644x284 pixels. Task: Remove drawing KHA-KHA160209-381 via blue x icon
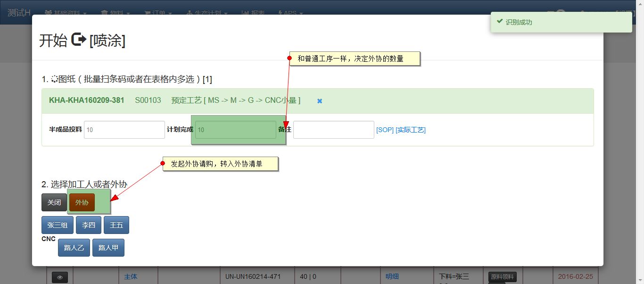click(319, 100)
